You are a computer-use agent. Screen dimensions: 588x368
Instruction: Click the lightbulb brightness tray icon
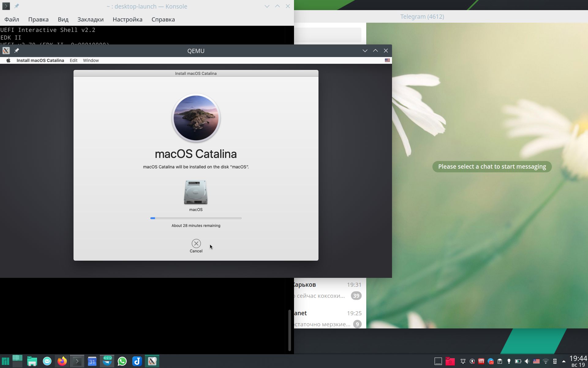(x=509, y=361)
